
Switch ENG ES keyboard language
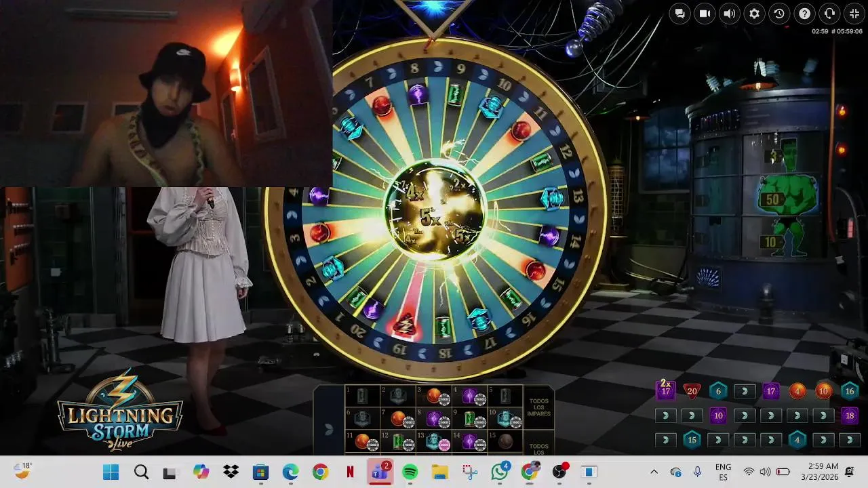(724, 472)
